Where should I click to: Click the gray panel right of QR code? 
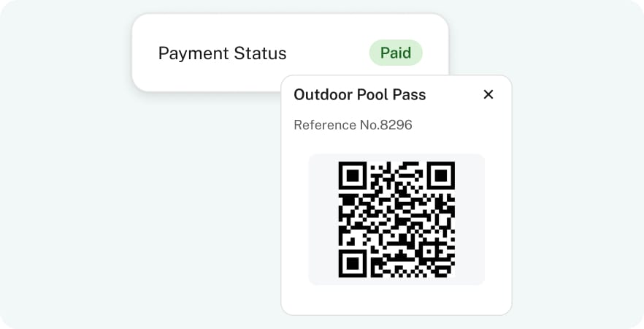(x=469, y=219)
